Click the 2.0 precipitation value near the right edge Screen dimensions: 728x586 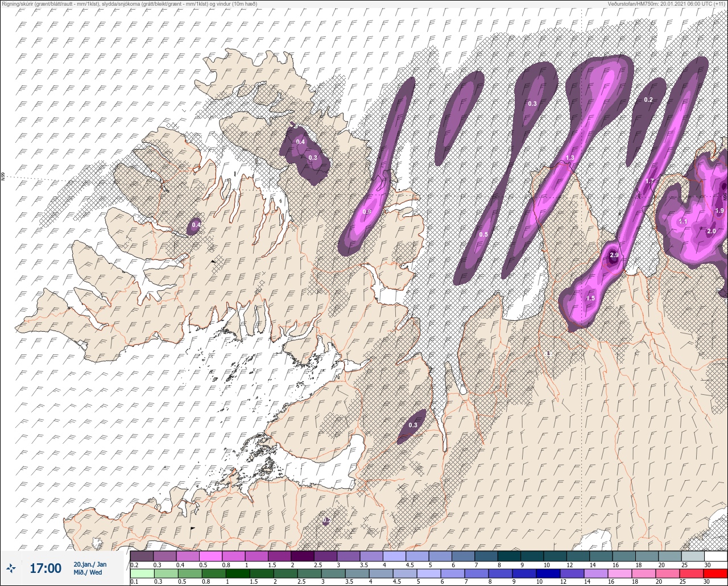(x=711, y=232)
